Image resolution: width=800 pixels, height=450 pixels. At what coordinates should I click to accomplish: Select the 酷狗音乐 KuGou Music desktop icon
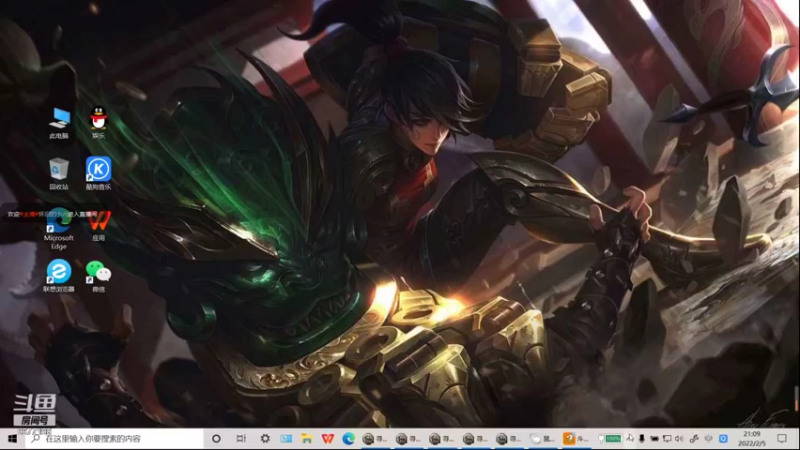[98, 173]
